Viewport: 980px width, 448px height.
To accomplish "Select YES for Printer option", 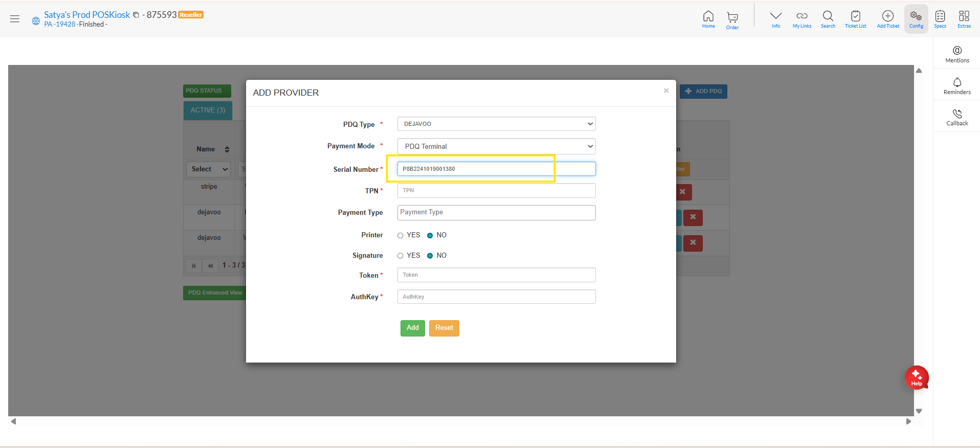I will 400,236.
